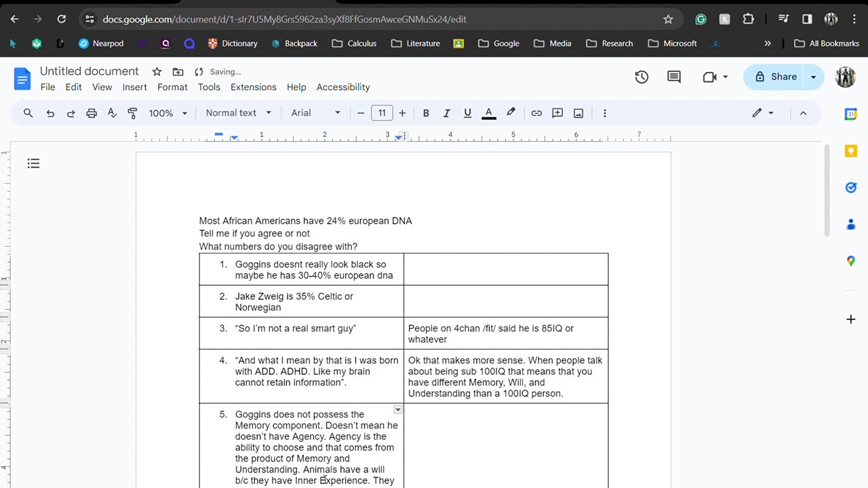868x488 pixels.
Task: Open the Normal text style dropdown
Action: pyautogui.click(x=239, y=113)
